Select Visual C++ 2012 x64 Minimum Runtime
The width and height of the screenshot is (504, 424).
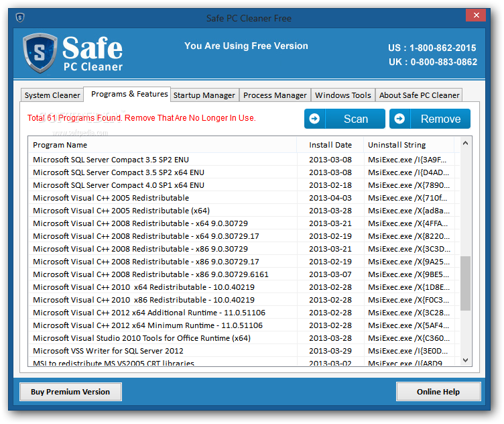click(244, 325)
